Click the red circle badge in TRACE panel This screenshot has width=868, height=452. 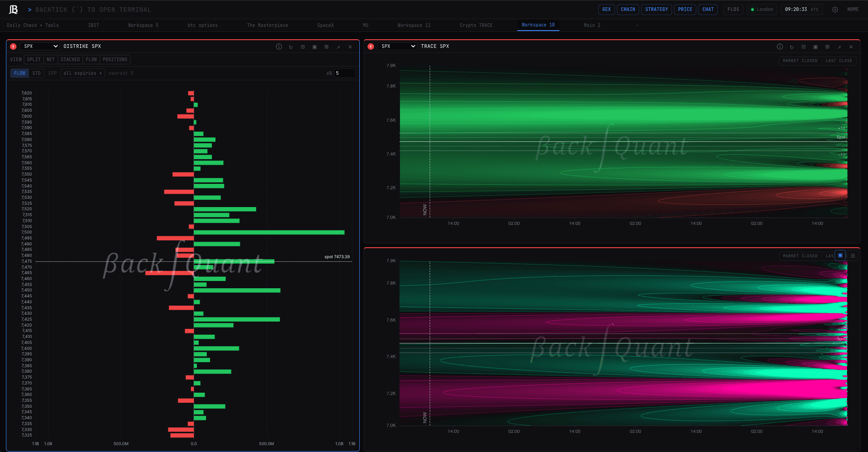pos(371,47)
